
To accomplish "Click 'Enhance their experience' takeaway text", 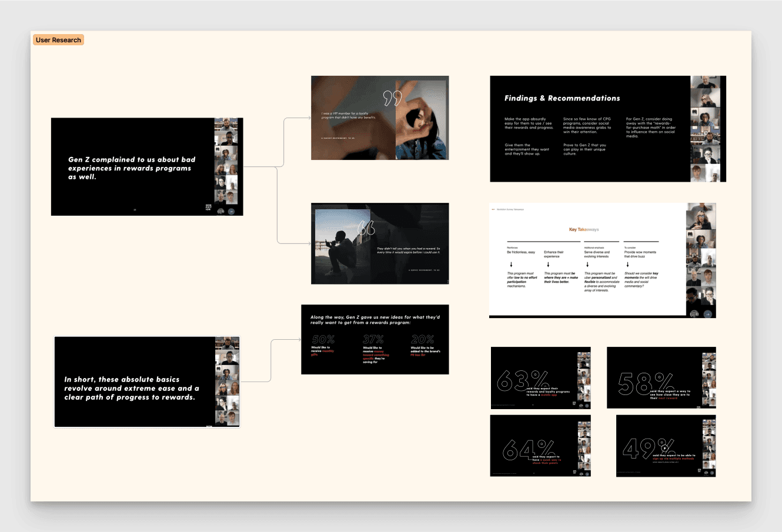I will tap(554, 255).
